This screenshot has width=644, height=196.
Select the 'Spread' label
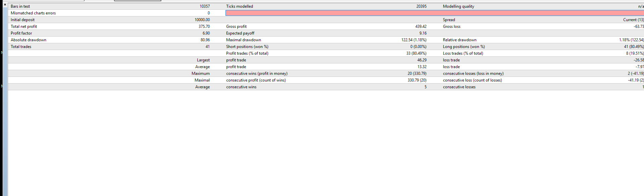[449, 20]
